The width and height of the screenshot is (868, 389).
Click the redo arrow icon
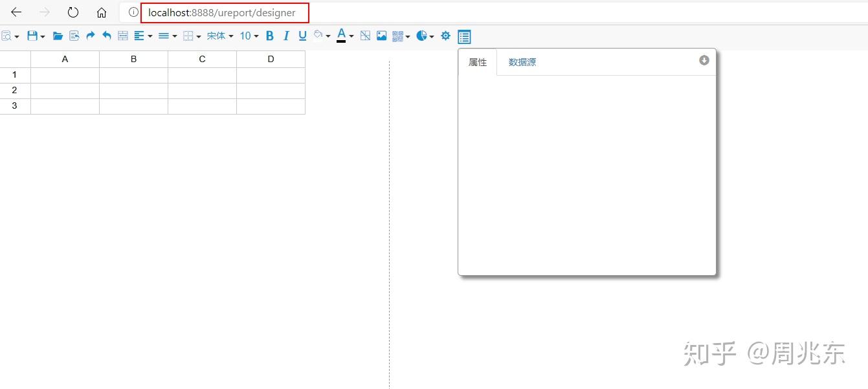point(91,36)
